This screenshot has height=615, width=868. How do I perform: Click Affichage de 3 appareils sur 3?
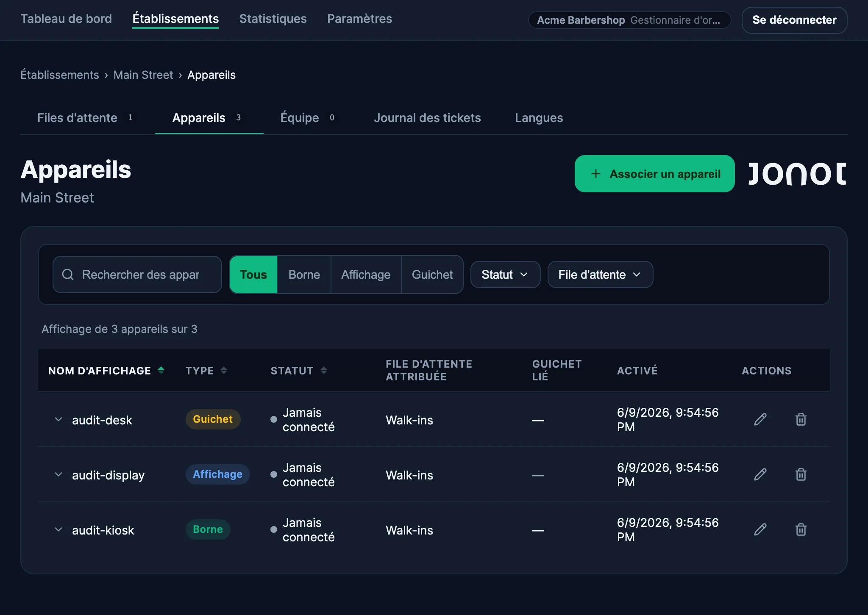coord(120,329)
